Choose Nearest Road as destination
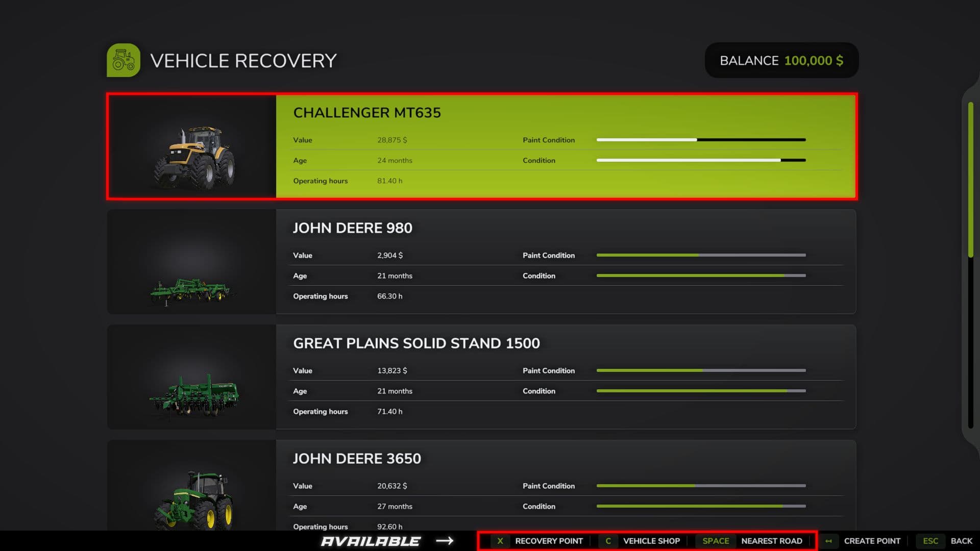The width and height of the screenshot is (980, 551). (772, 541)
